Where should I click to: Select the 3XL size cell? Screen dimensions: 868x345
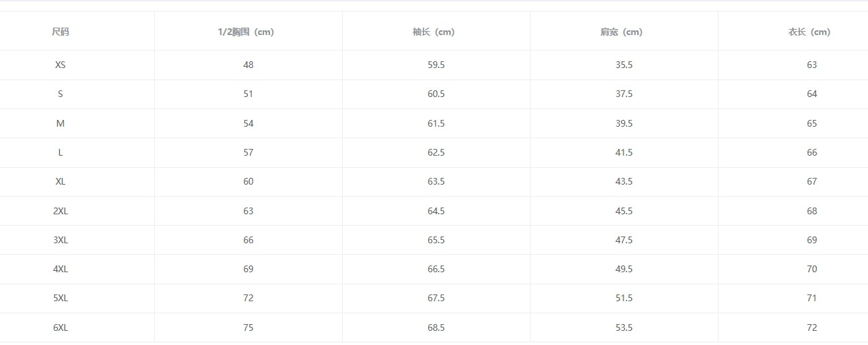61,240
